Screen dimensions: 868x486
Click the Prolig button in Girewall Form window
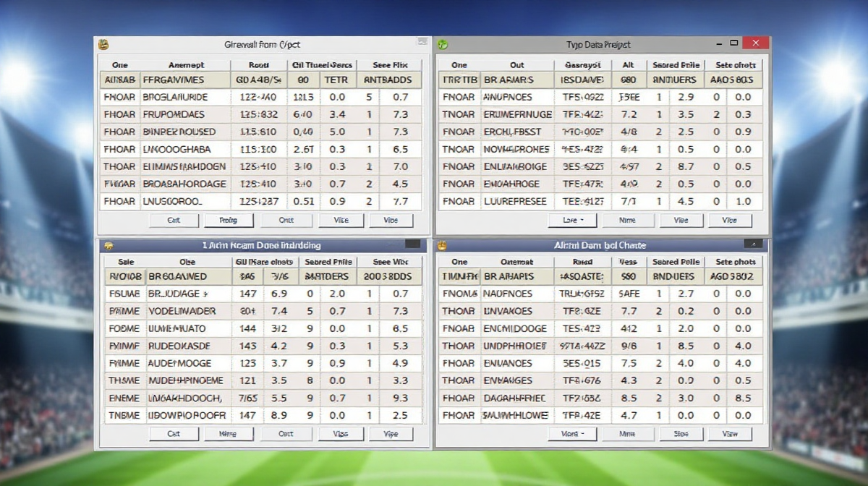229,221
